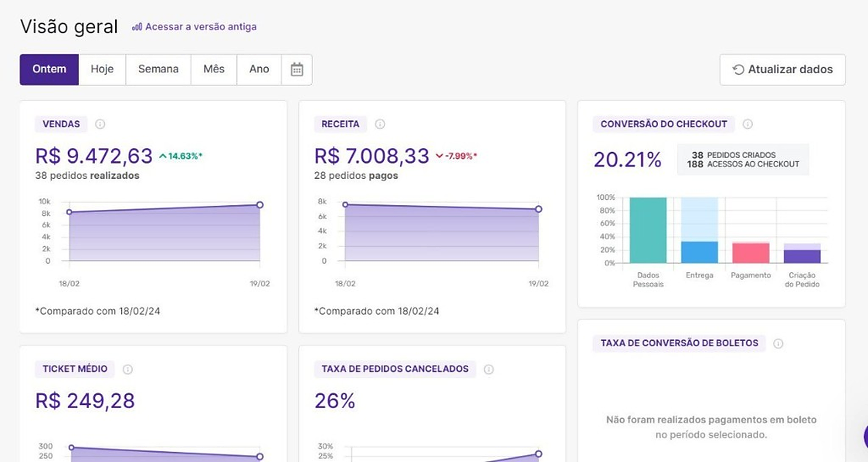Viewport: 868px width, 462px height.
Task: Click the TICKET MÉDIO card label
Action: click(x=75, y=369)
